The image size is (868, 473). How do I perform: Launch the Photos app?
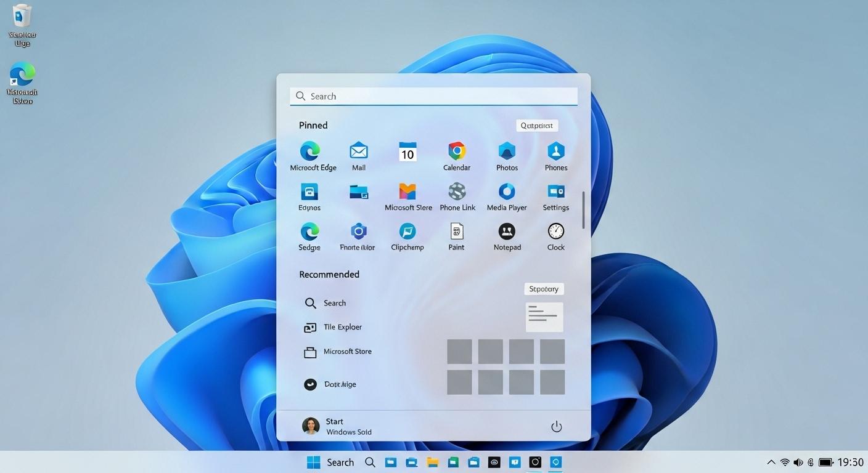pyautogui.click(x=506, y=154)
